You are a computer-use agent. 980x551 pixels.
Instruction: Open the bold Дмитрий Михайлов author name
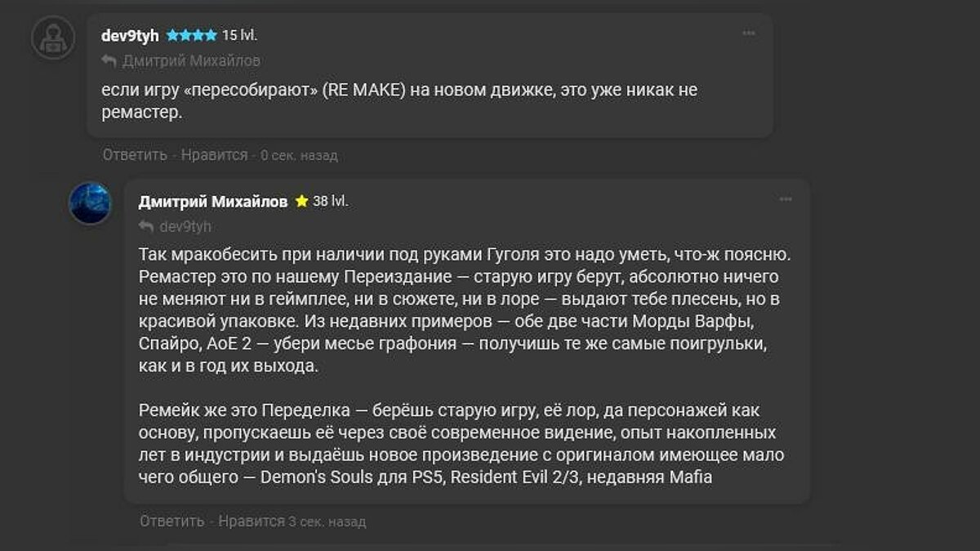[213, 202]
